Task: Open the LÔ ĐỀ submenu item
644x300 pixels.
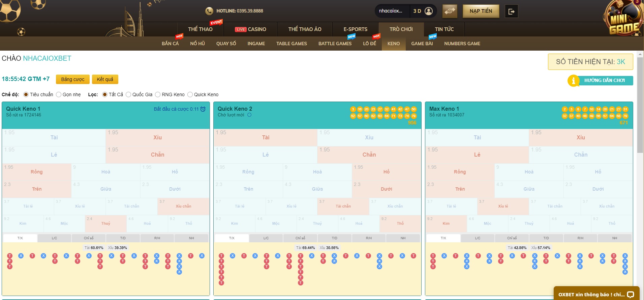Action: (369, 44)
